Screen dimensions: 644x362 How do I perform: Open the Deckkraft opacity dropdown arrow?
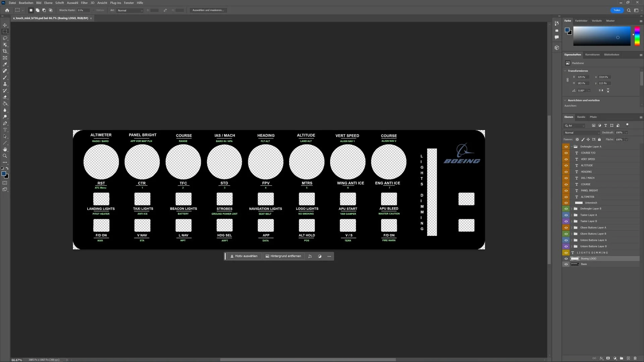click(626, 133)
